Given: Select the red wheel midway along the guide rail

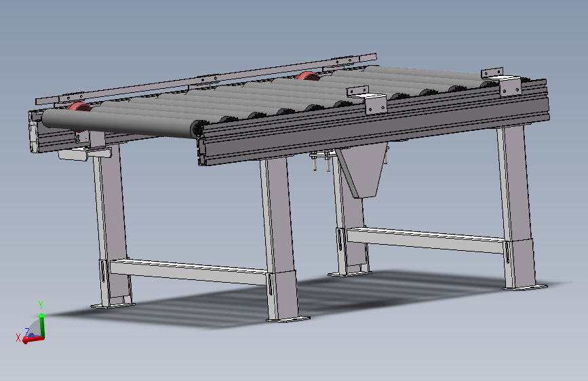Looking at the screenshot, I should tap(308, 76).
